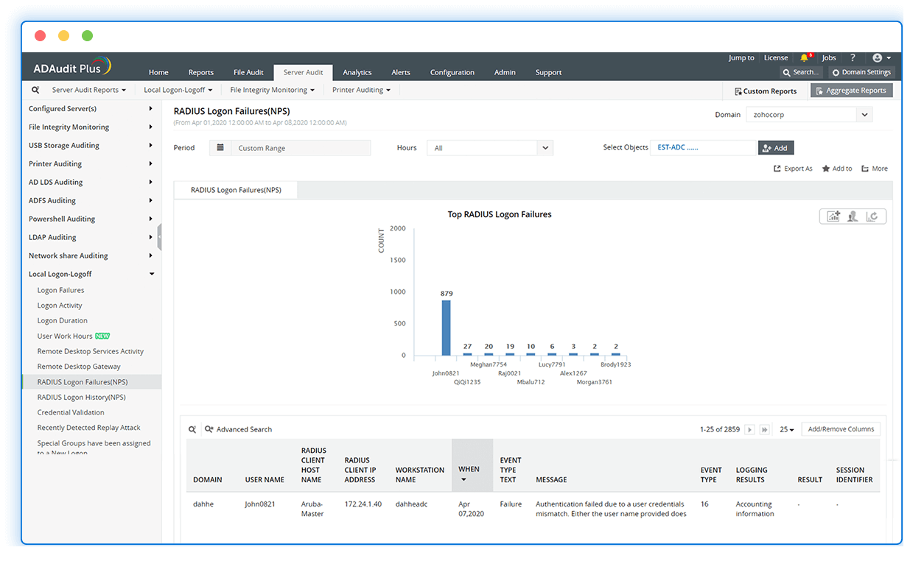Switch to the Analytics tab
924x564 pixels.
click(357, 72)
